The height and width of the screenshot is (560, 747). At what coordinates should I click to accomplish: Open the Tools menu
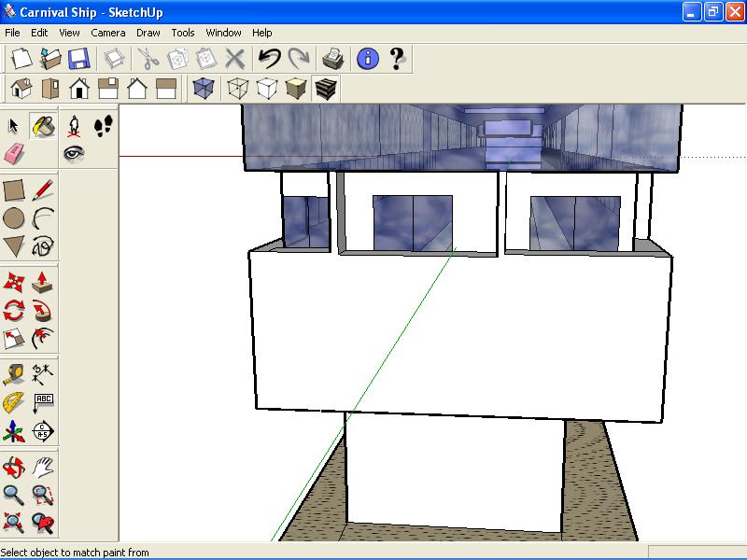point(183,33)
